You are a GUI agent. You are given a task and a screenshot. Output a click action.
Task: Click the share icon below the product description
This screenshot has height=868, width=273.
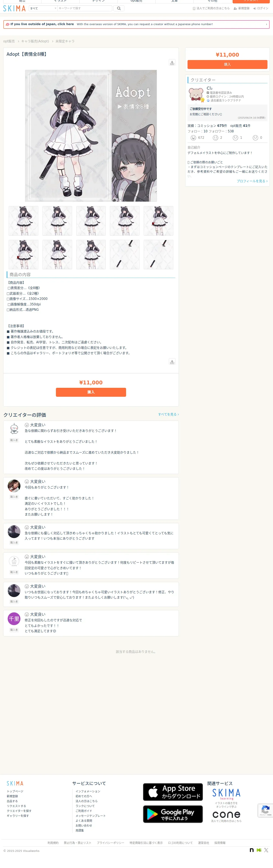[x=172, y=362]
